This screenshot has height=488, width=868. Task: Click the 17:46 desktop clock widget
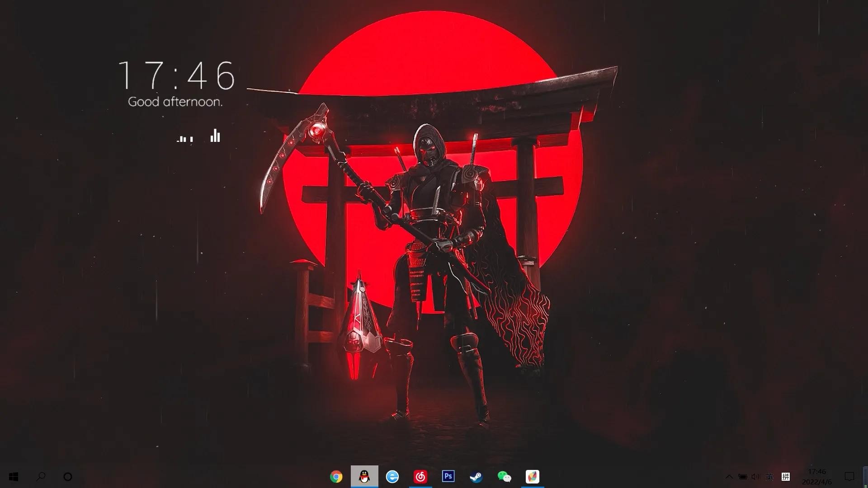pyautogui.click(x=176, y=75)
